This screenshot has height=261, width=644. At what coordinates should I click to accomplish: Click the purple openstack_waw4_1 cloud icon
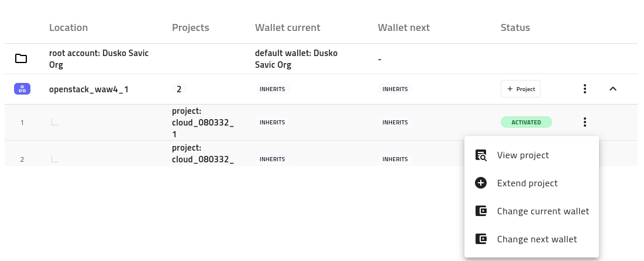(22, 89)
